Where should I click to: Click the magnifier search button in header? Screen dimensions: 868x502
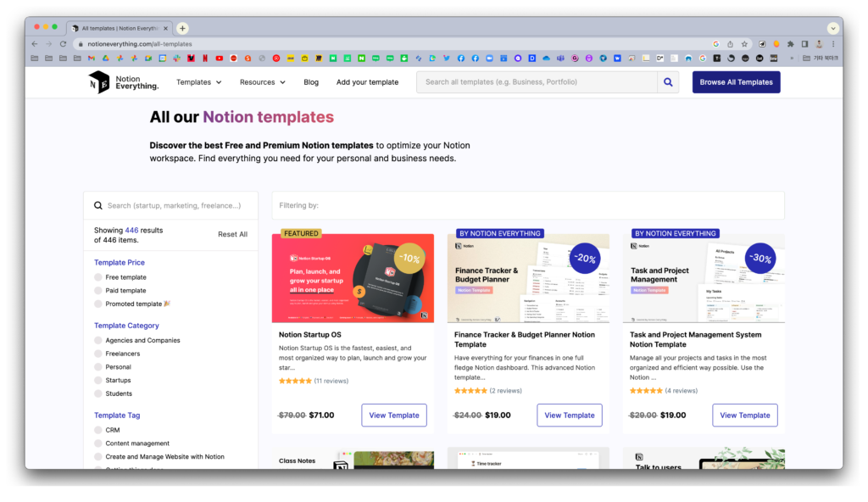tap(668, 82)
